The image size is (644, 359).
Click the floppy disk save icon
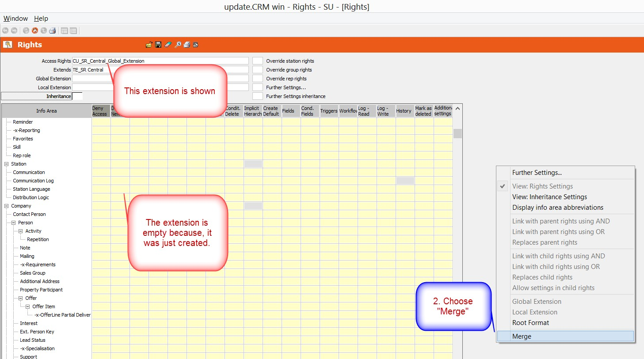click(x=158, y=45)
